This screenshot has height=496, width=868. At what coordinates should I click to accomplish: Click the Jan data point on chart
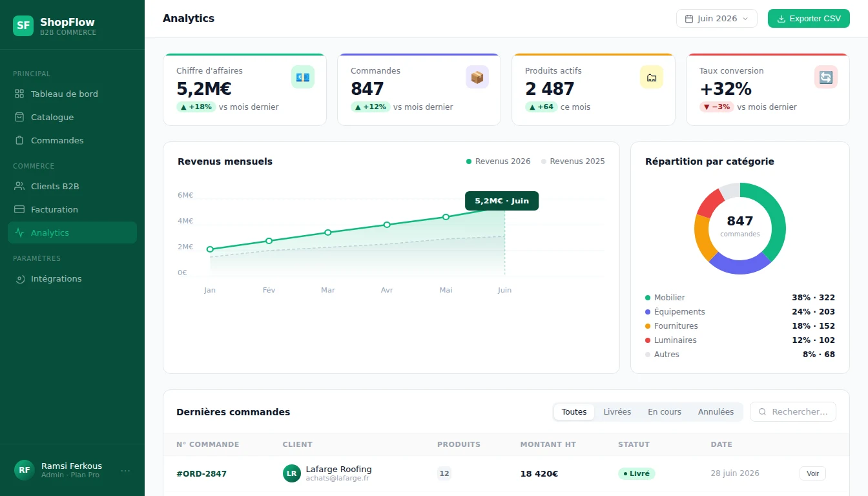pyautogui.click(x=210, y=249)
